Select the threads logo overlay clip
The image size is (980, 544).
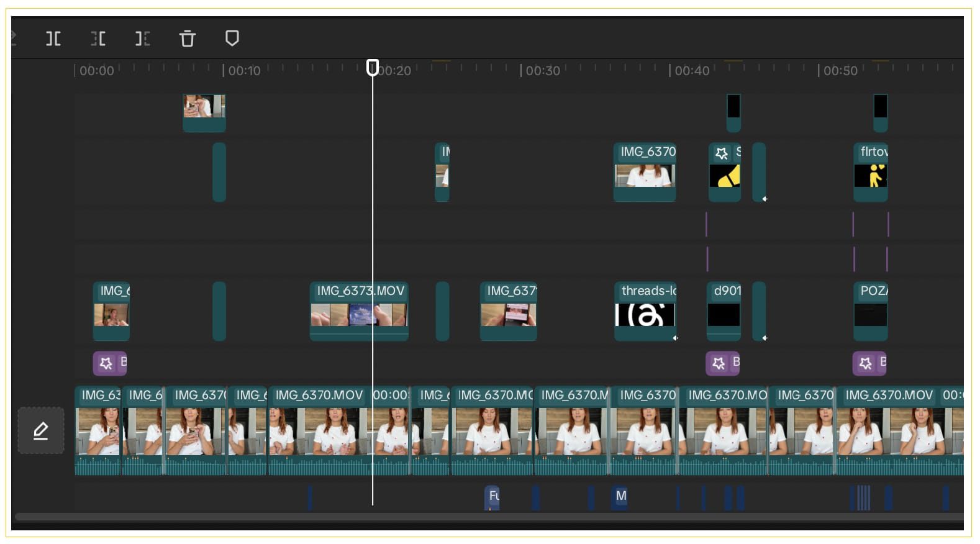click(x=645, y=311)
